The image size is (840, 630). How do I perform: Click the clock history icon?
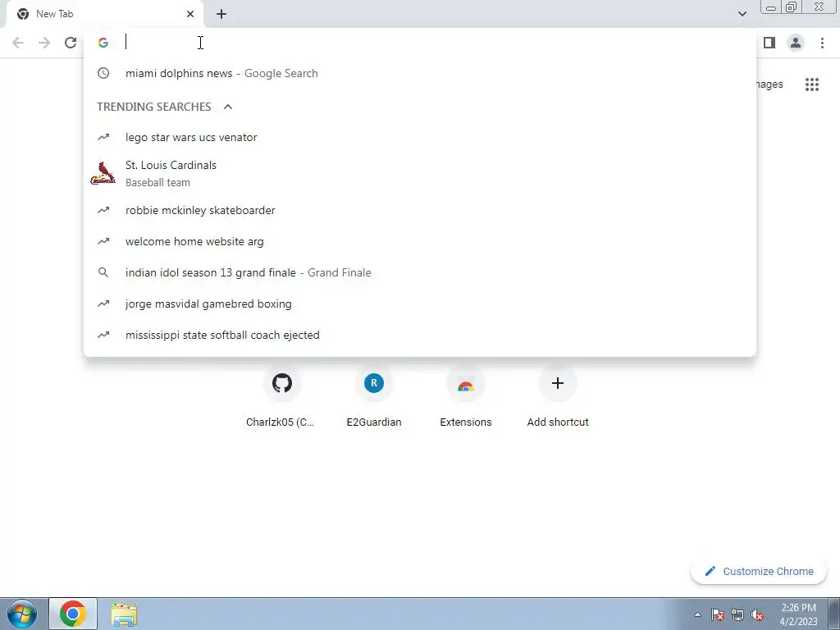coord(103,73)
